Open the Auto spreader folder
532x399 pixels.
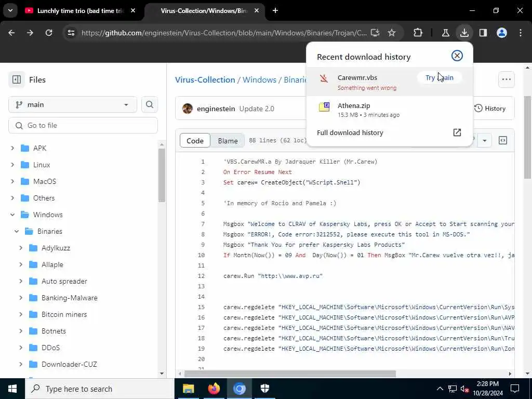point(64,281)
